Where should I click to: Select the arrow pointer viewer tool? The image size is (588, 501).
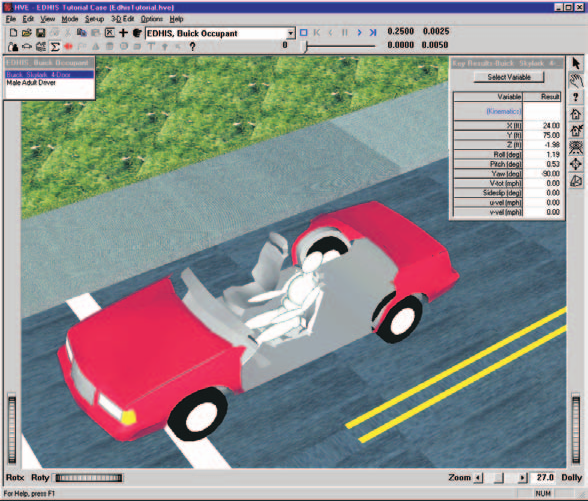[x=576, y=63]
